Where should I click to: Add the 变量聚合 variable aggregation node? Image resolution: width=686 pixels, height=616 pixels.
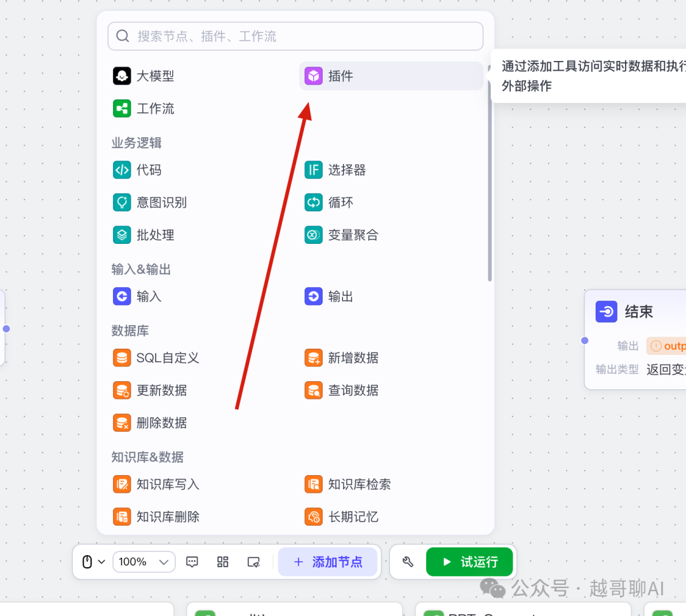[x=341, y=235]
